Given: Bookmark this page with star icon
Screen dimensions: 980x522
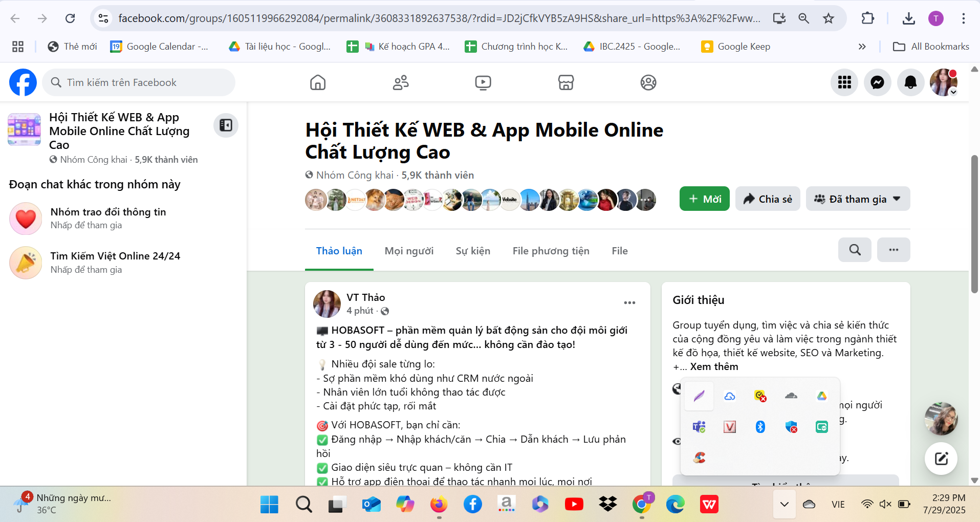Looking at the screenshot, I should [x=829, y=18].
